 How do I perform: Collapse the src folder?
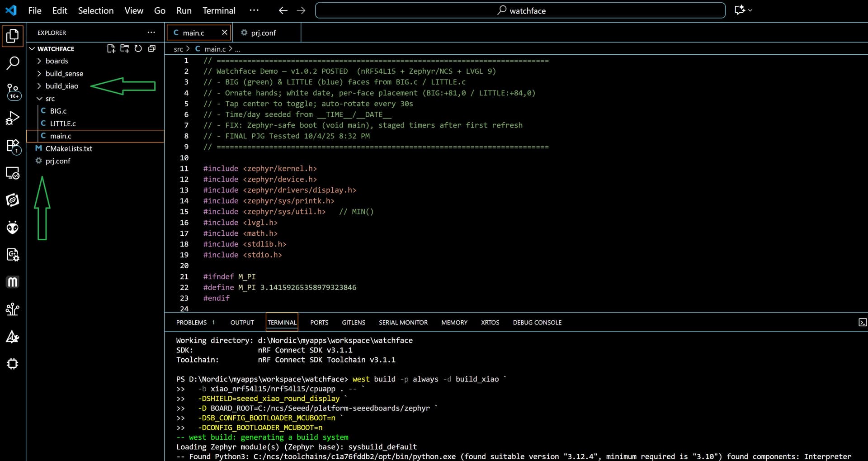(x=50, y=99)
